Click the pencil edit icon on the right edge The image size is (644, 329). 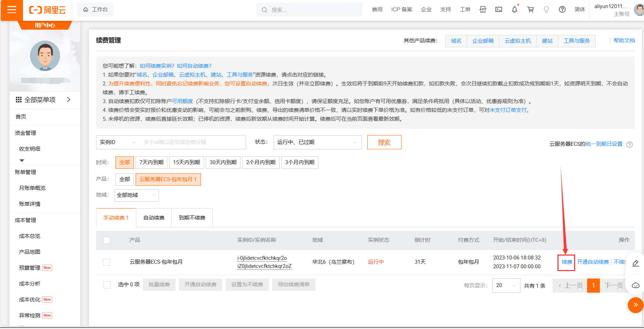(x=636, y=263)
